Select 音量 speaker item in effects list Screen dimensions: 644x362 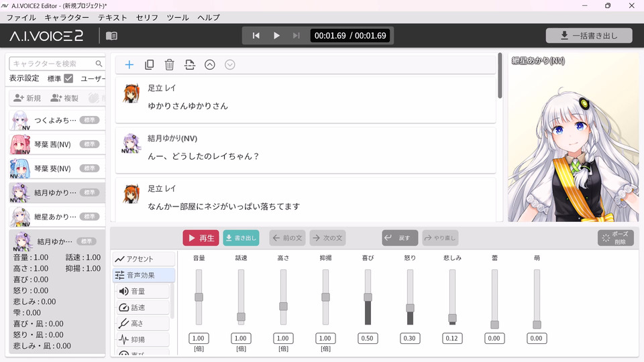click(143, 292)
